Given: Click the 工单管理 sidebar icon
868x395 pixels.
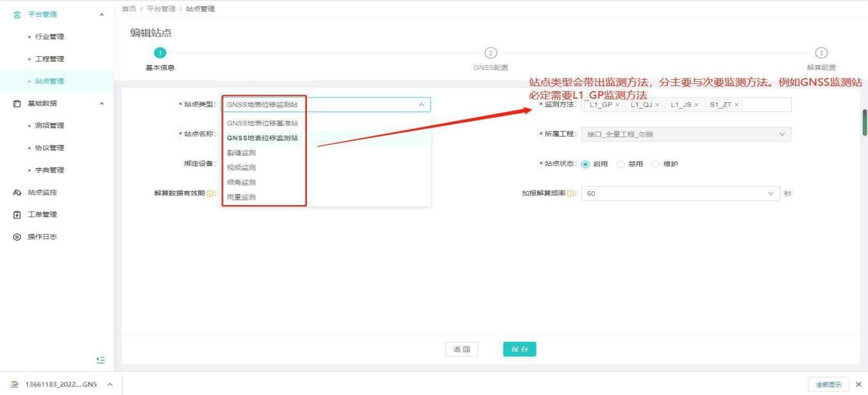Looking at the screenshot, I should (x=17, y=214).
